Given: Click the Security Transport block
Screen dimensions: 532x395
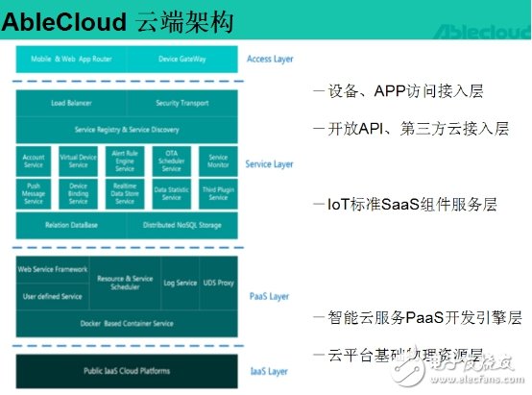Looking at the screenshot, I should click(181, 103).
